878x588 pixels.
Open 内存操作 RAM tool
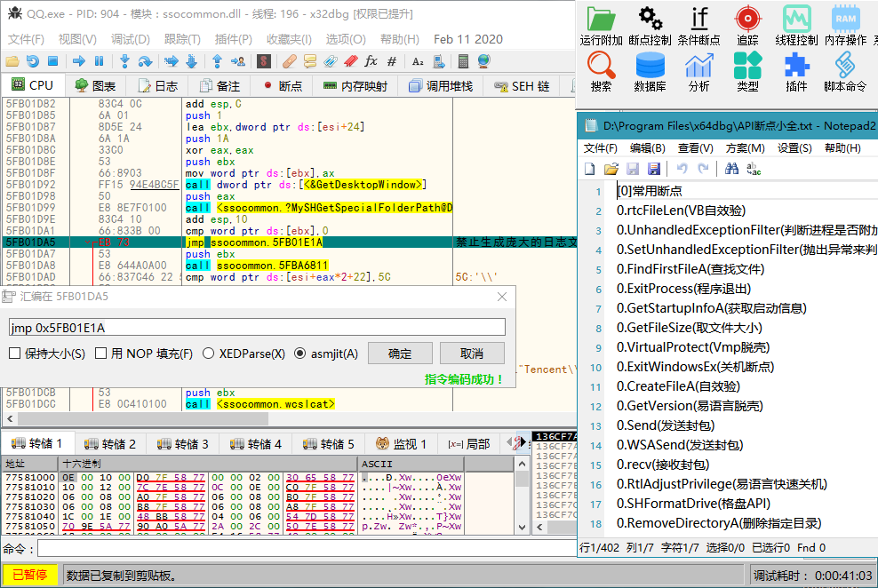tap(844, 25)
